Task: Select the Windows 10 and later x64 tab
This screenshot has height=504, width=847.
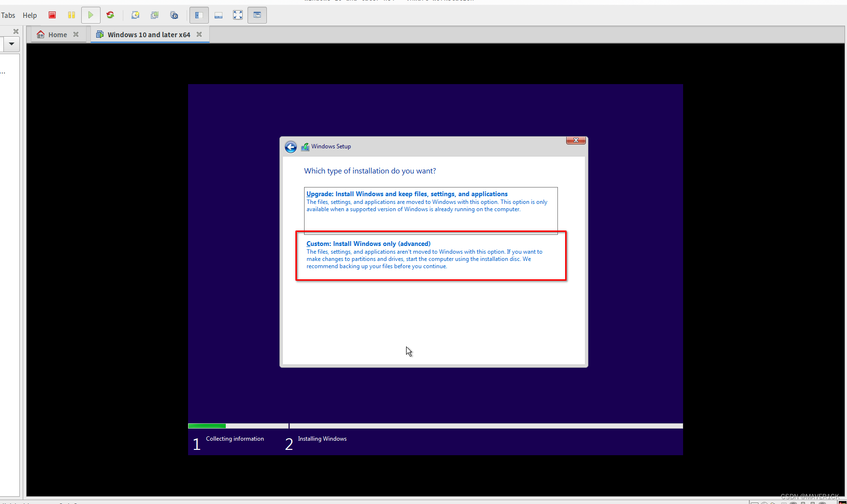Action: tap(149, 35)
